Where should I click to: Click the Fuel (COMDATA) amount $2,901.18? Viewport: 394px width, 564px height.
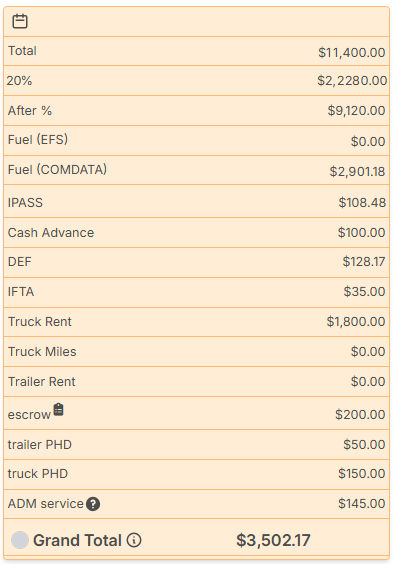pos(357,172)
